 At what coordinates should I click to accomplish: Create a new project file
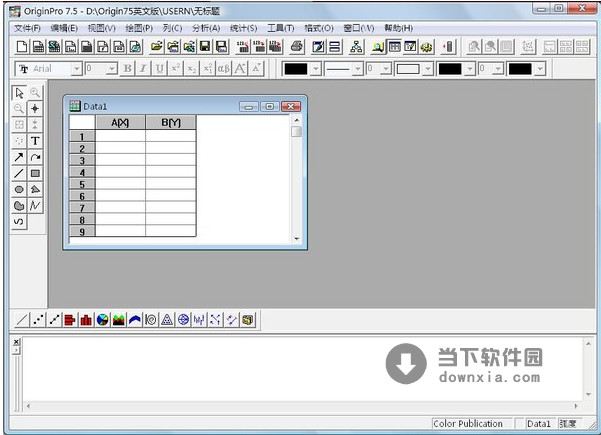22,47
